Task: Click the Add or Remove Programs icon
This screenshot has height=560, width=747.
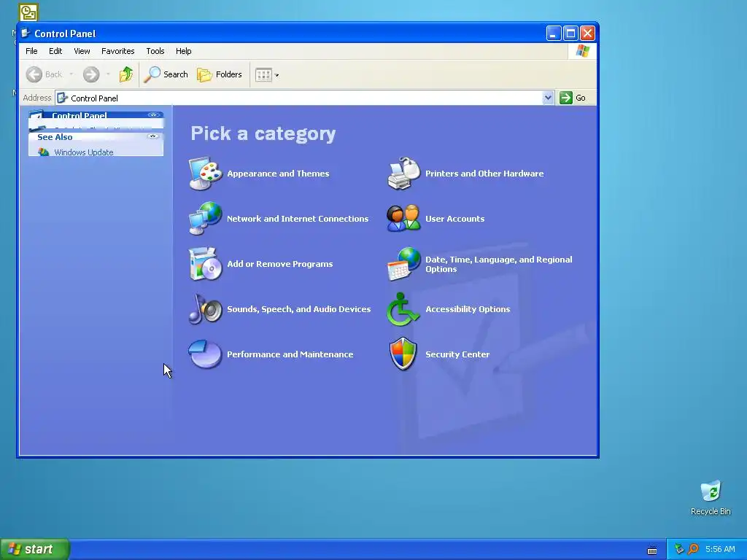Action: pos(205,264)
